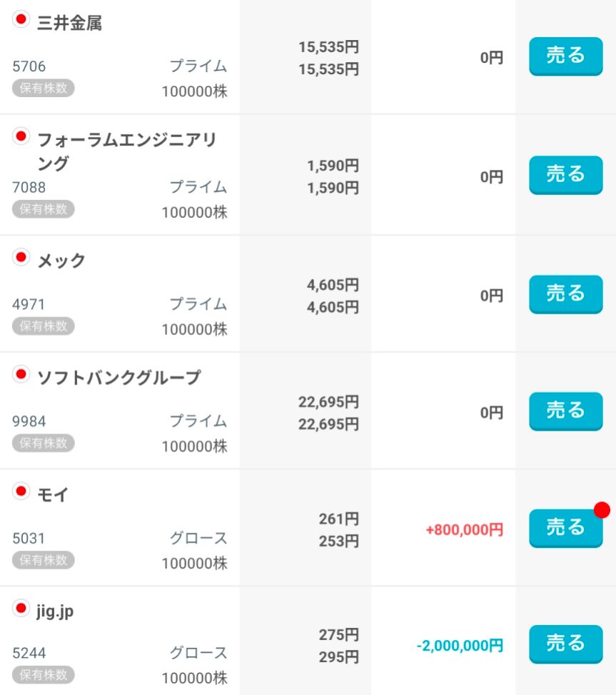Image resolution: width=616 pixels, height=695 pixels.
Task: Click the Japan flag icon beside モイ
Action: (21, 491)
